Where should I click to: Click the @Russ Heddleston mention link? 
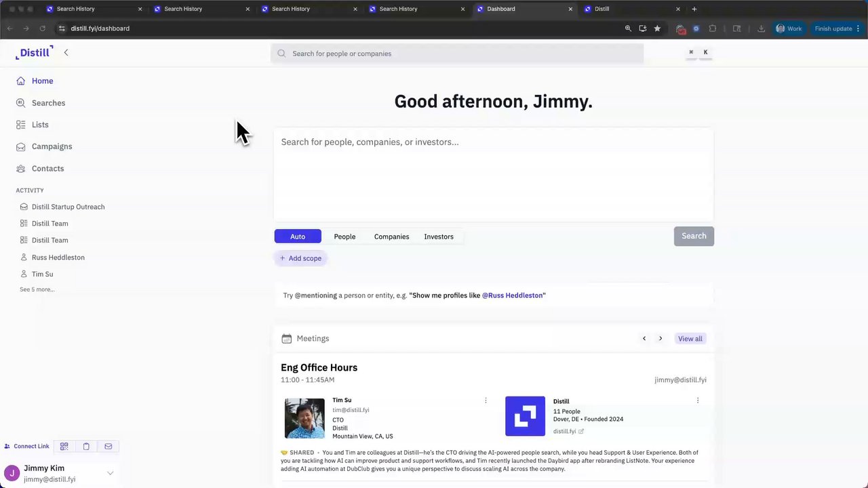(512, 296)
